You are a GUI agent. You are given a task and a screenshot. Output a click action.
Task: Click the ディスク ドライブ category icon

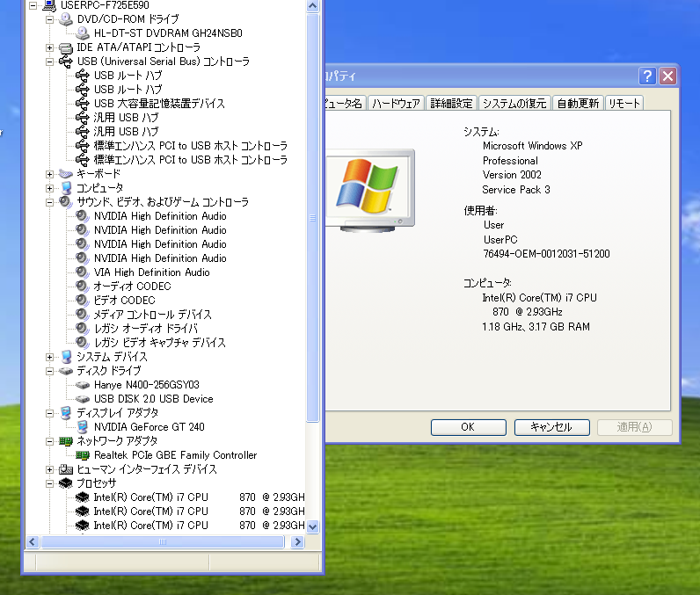pyautogui.click(x=66, y=371)
